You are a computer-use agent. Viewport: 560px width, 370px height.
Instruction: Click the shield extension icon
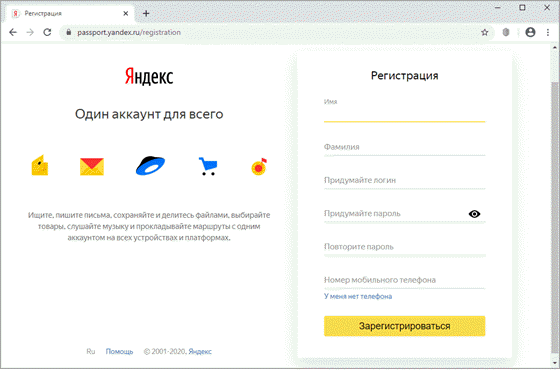[x=506, y=32]
